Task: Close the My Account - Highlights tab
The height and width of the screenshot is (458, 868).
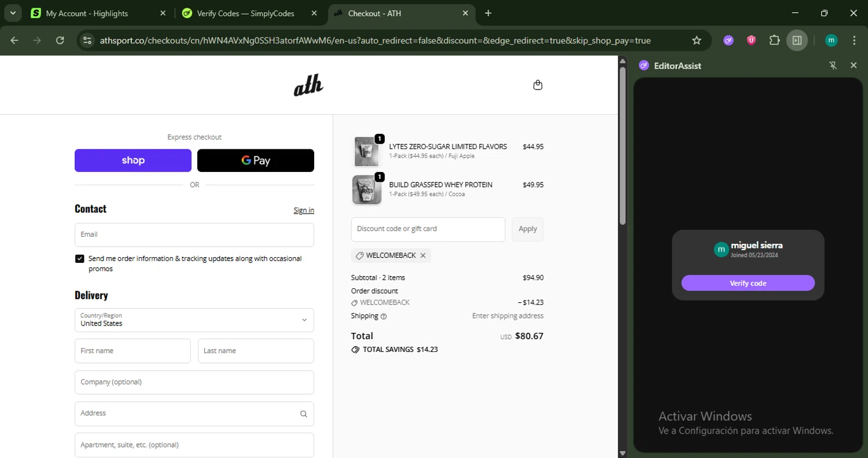Action: tap(163, 13)
